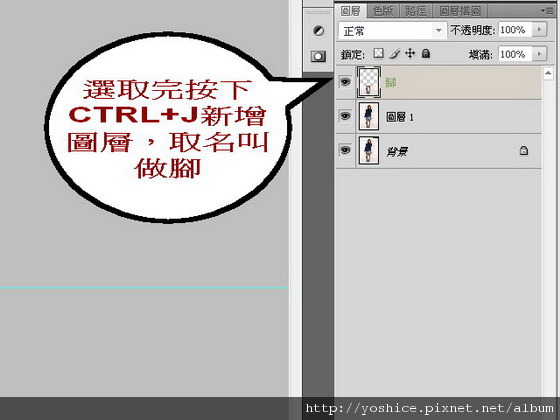
Task: Open the 圖層構圖 (Layer Comps) tab
Action: point(460,11)
